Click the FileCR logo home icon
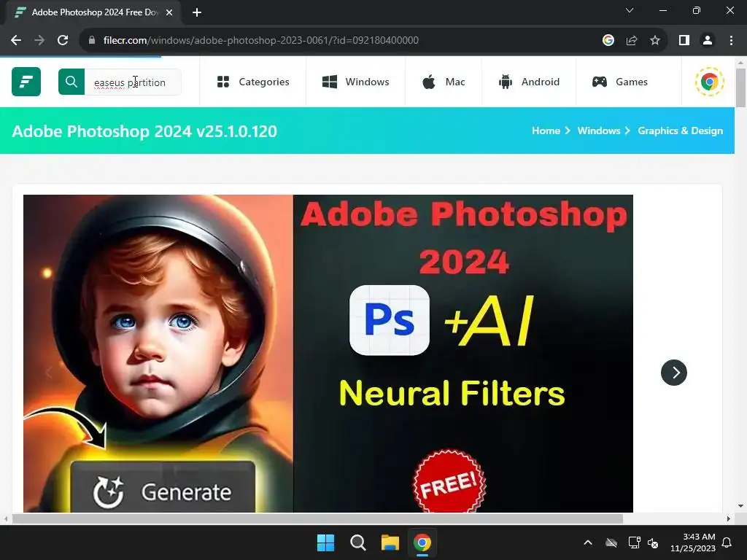The image size is (747, 560). [26, 82]
